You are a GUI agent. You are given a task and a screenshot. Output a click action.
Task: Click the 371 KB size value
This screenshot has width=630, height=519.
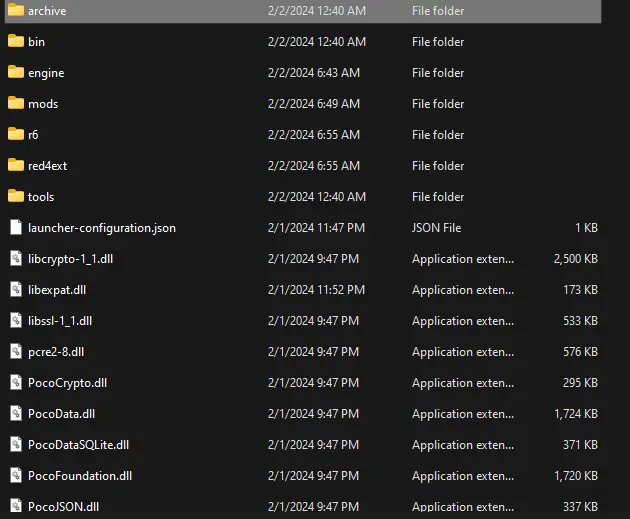[580, 445]
